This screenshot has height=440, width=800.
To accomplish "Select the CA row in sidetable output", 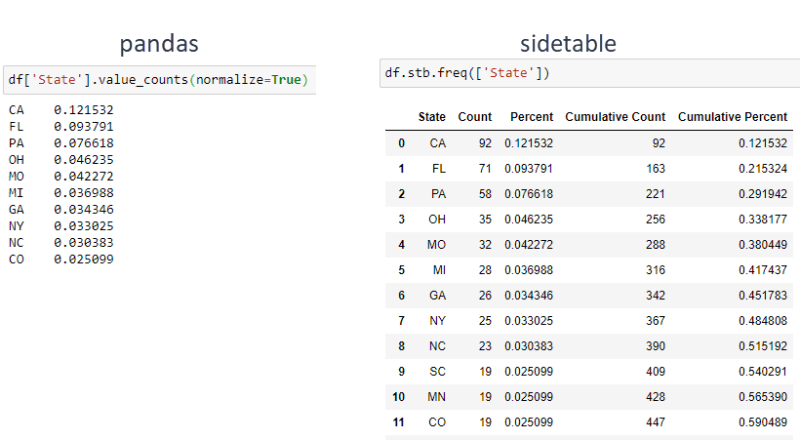I will coord(589,143).
